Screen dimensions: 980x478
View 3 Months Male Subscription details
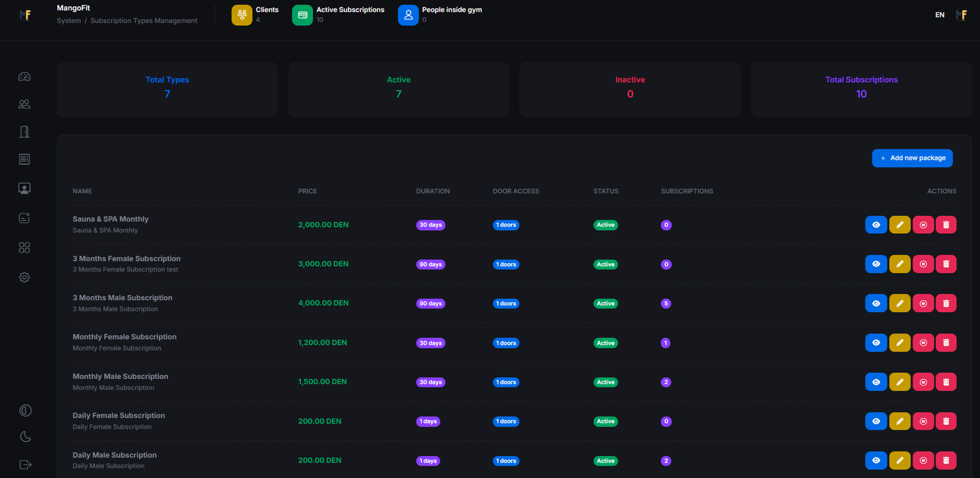pyautogui.click(x=876, y=303)
